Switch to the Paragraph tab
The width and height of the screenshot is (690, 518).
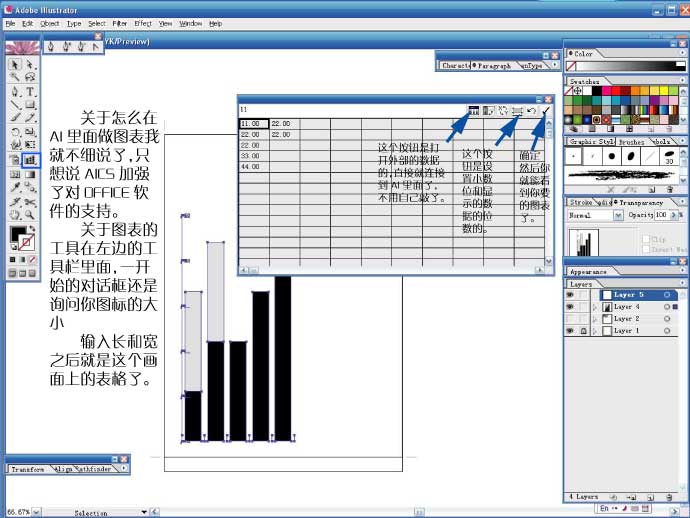click(x=494, y=66)
